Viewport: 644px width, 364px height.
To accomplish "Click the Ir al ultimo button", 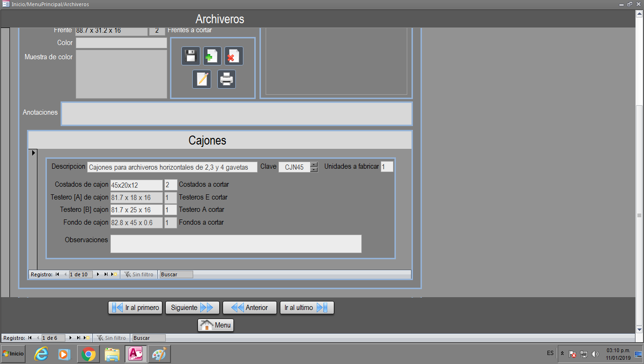I will (x=307, y=308).
